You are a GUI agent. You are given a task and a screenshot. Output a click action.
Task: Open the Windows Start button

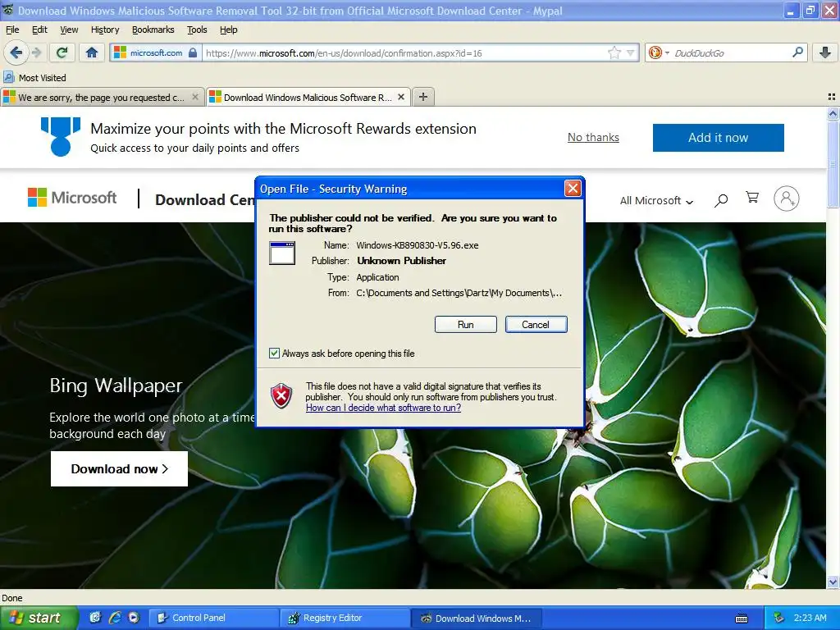tap(39, 618)
